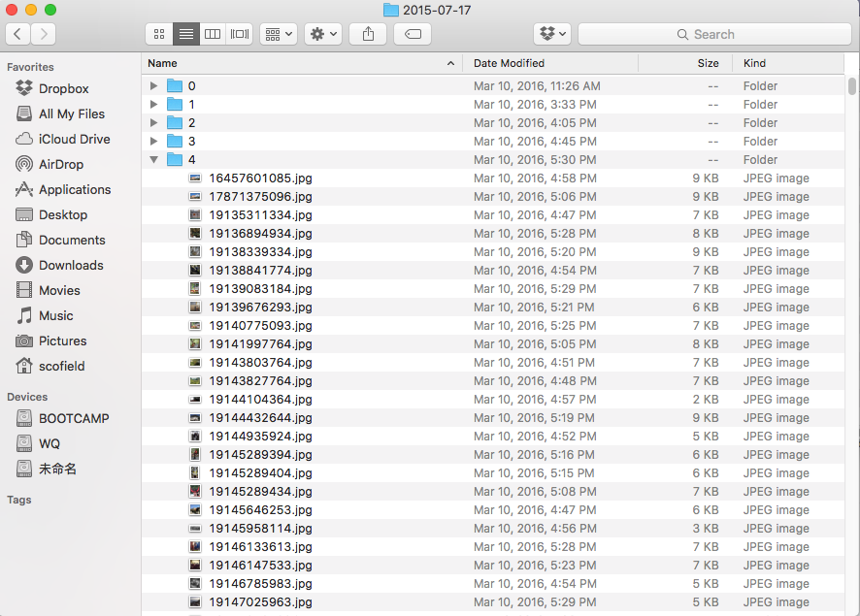Switch to icon view mode

159,34
